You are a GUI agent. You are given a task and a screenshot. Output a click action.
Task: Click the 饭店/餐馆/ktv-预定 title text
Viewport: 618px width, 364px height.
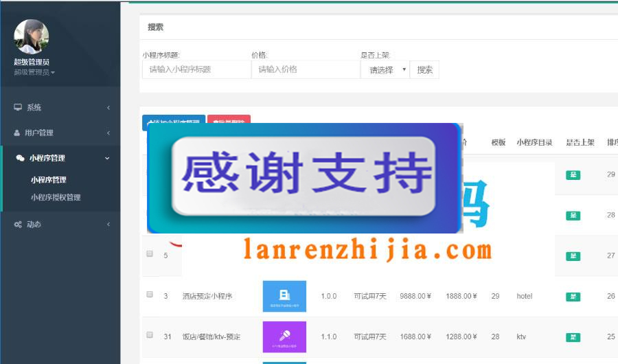pos(211,337)
